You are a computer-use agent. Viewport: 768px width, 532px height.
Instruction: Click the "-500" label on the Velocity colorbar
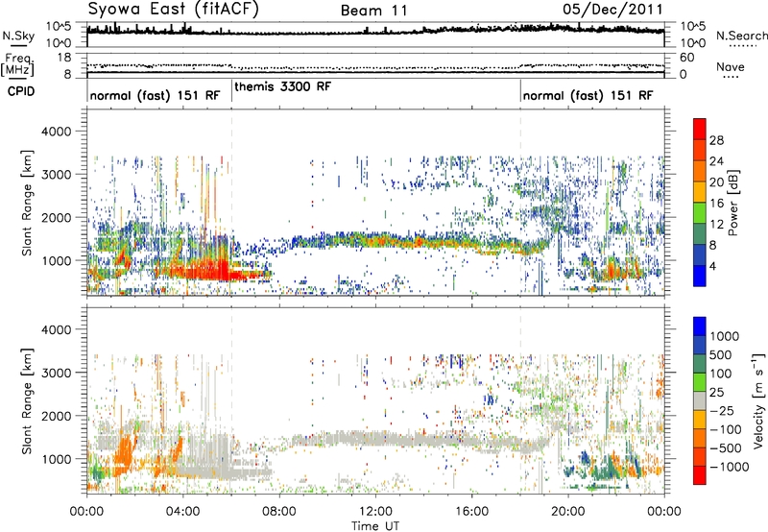click(x=726, y=447)
